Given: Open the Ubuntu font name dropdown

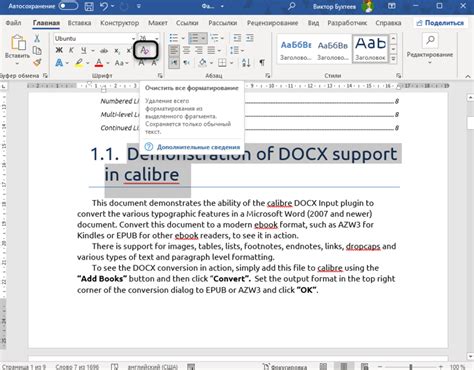Looking at the screenshot, I should [x=95, y=38].
